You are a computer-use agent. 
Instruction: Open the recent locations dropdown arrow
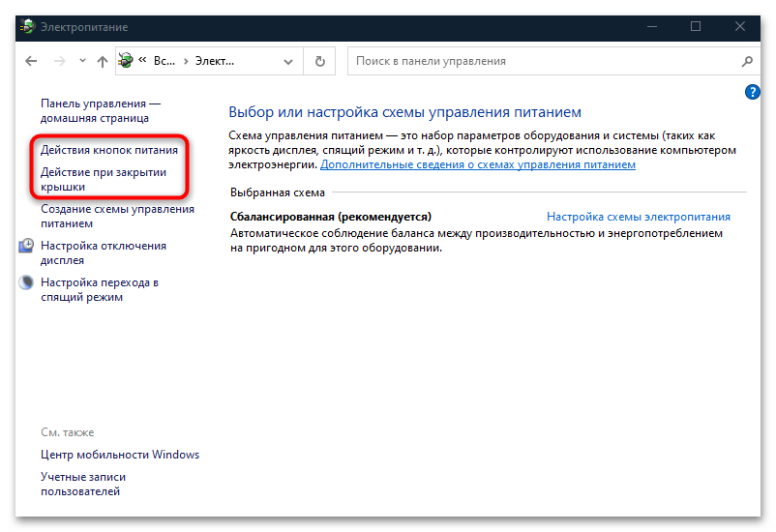coord(81,61)
